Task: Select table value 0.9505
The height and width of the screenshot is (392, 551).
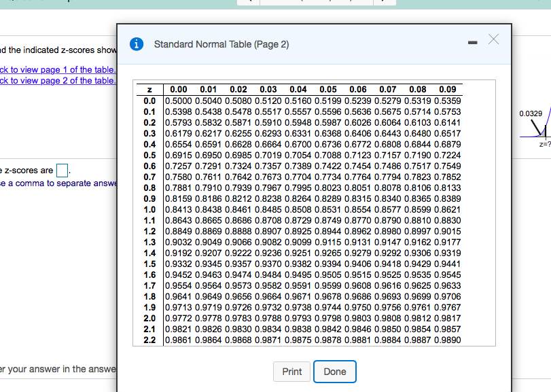Action: tap(328, 275)
